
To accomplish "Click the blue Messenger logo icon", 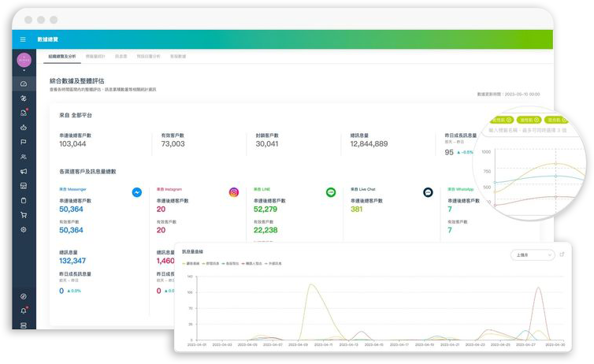I will 137,192.
